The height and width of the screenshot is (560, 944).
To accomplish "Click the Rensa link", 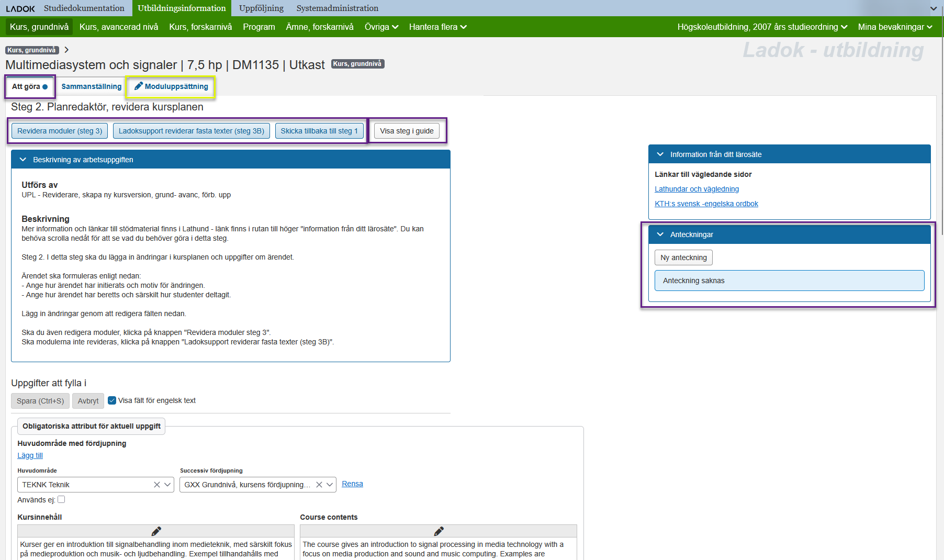I will 352,484.
